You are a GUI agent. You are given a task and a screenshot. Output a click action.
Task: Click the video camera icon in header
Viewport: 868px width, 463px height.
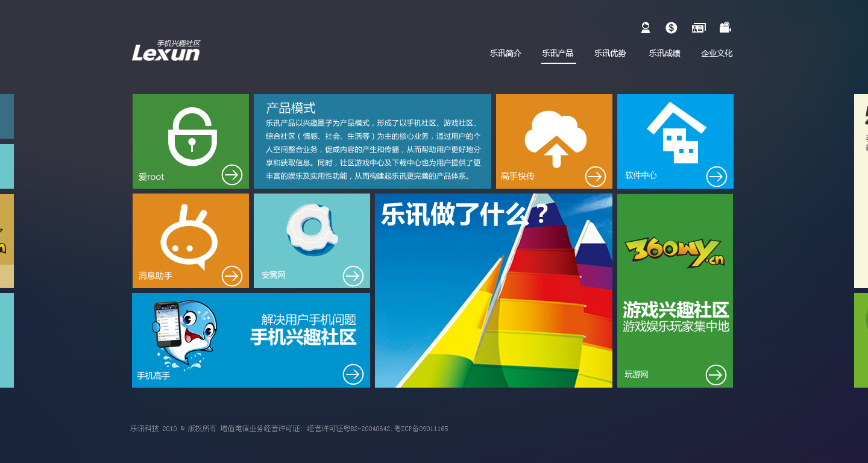(x=725, y=28)
